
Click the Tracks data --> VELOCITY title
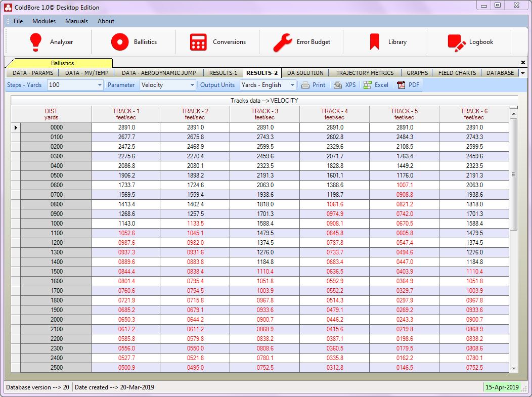pyautogui.click(x=264, y=101)
